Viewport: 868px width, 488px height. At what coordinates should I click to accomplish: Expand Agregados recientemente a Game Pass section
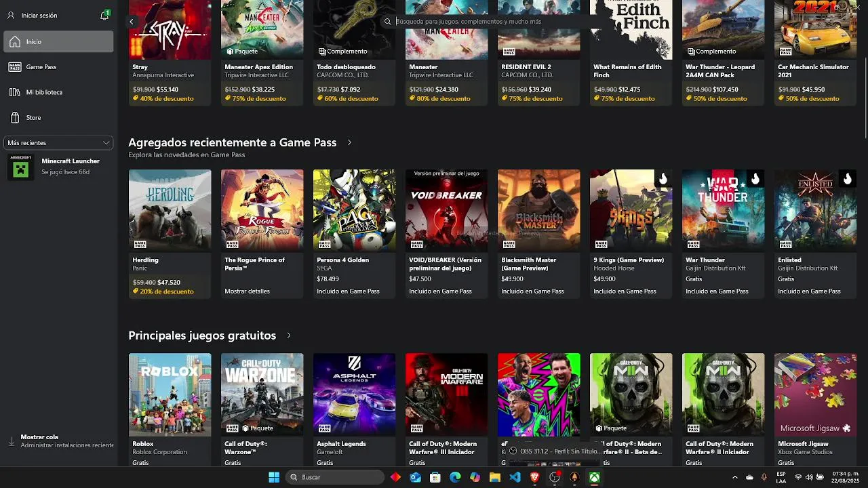point(349,142)
